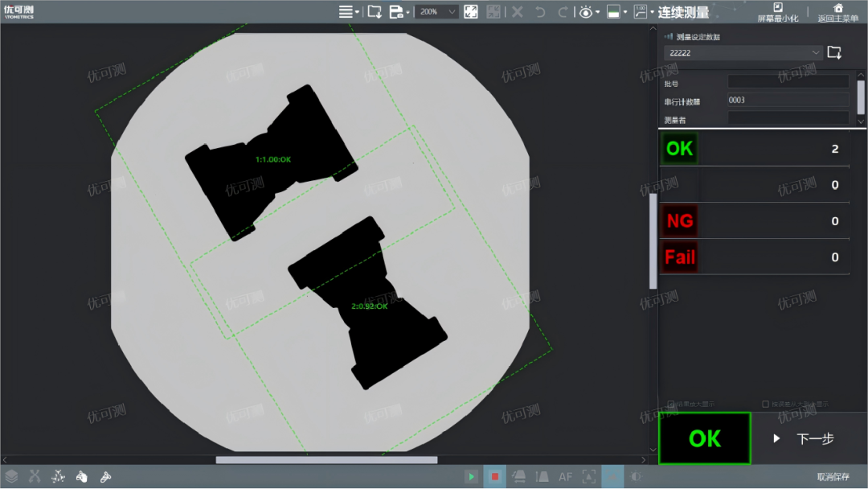Click the layers stack icon in bottom-left

tap(11, 477)
